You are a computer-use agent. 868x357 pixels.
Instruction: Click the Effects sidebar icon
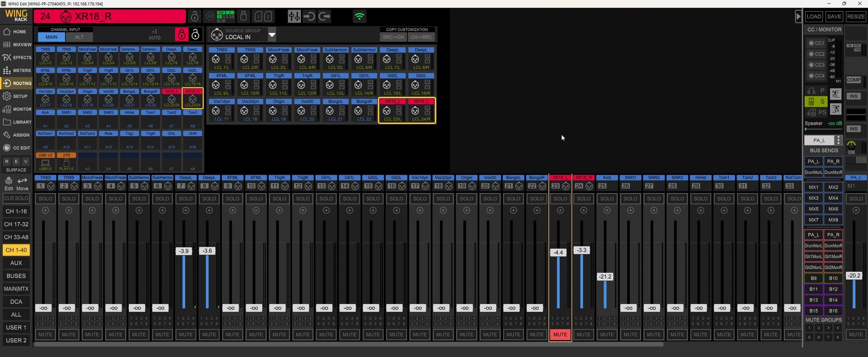[x=17, y=57]
